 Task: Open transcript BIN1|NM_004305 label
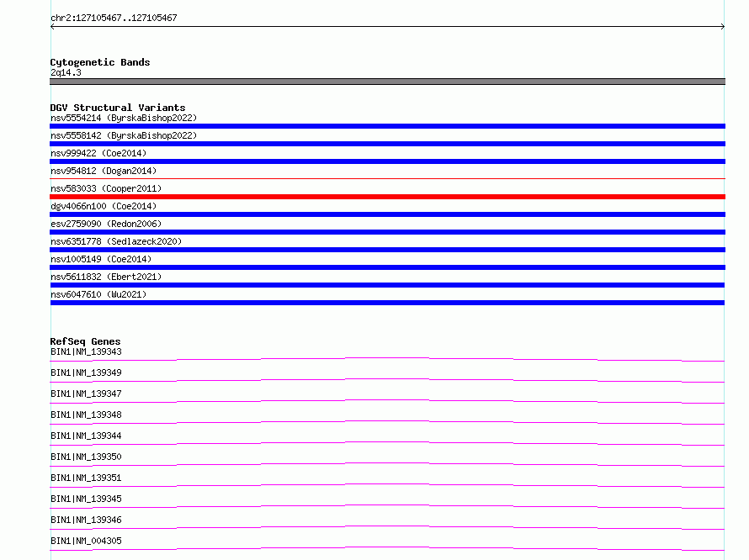coord(86,541)
